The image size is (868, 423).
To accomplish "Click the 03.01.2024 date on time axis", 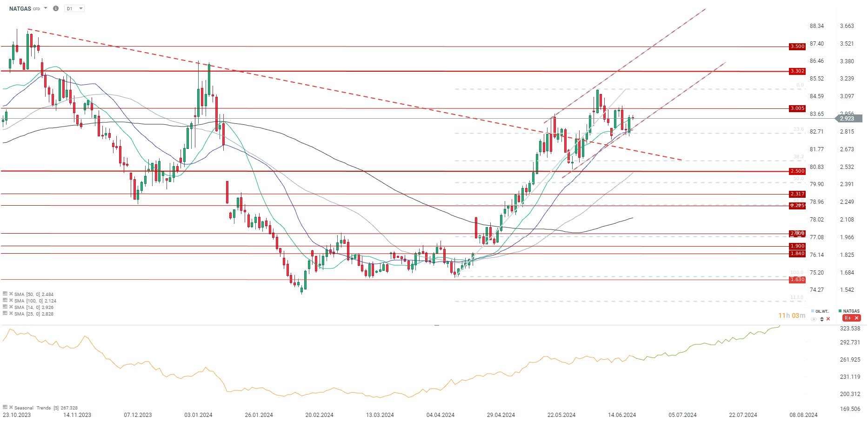I will click(x=198, y=415).
